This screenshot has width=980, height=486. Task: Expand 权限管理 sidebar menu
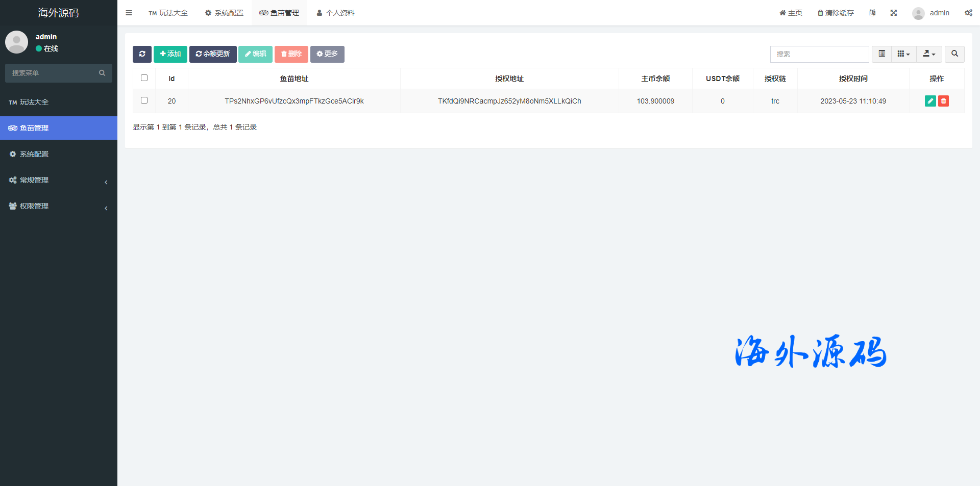pyautogui.click(x=59, y=206)
